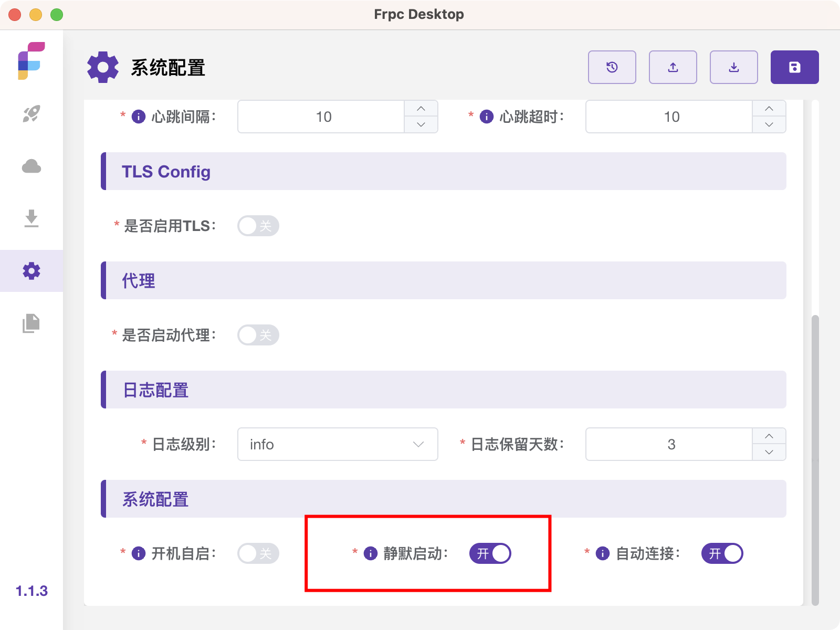This screenshot has height=630, width=840.
Task: Decrease 心跳间隔 value with down arrow
Action: (421, 124)
